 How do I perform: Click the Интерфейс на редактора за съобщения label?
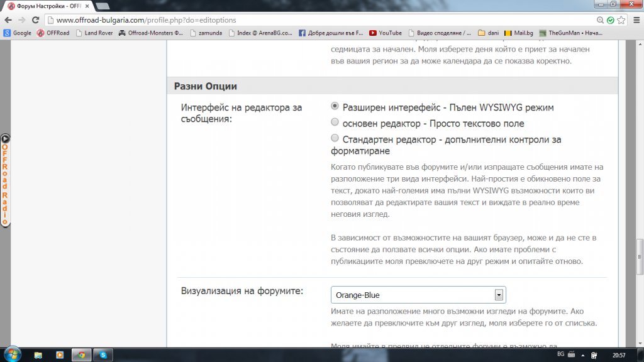(x=241, y=113)
